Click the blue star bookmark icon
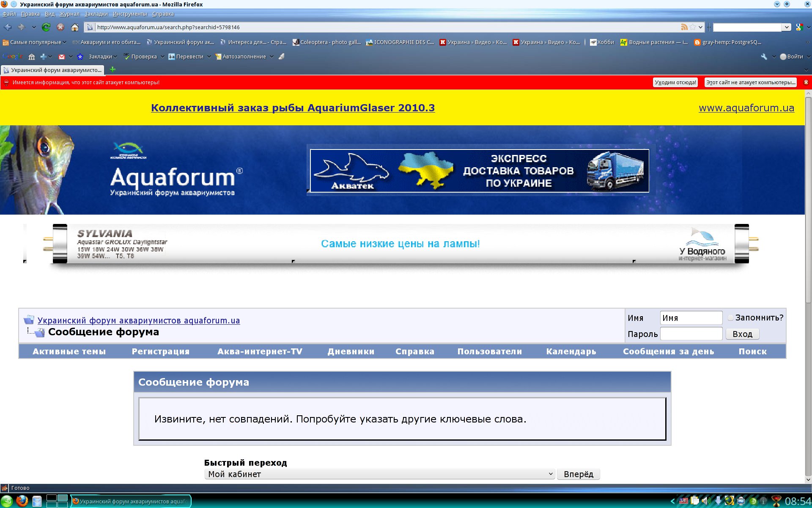This screenshot has width=812, height=508. point(80,57)
